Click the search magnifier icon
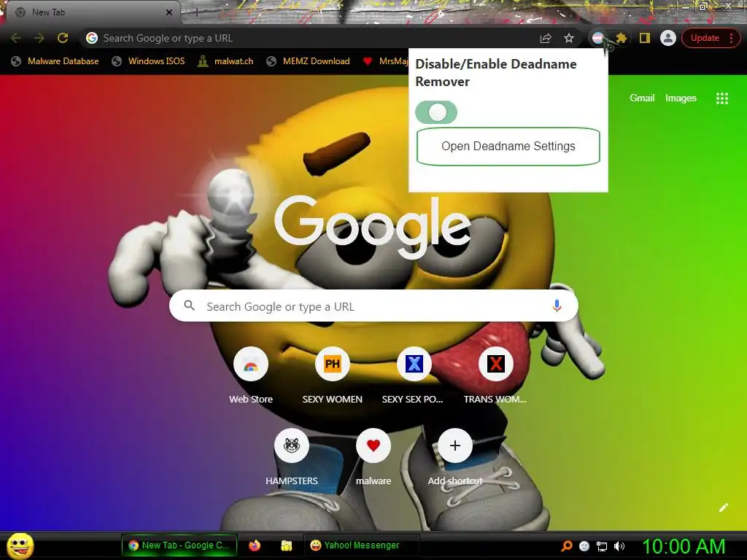The height and width of the screenshot is (560, 747). click(x=190, y=306)
